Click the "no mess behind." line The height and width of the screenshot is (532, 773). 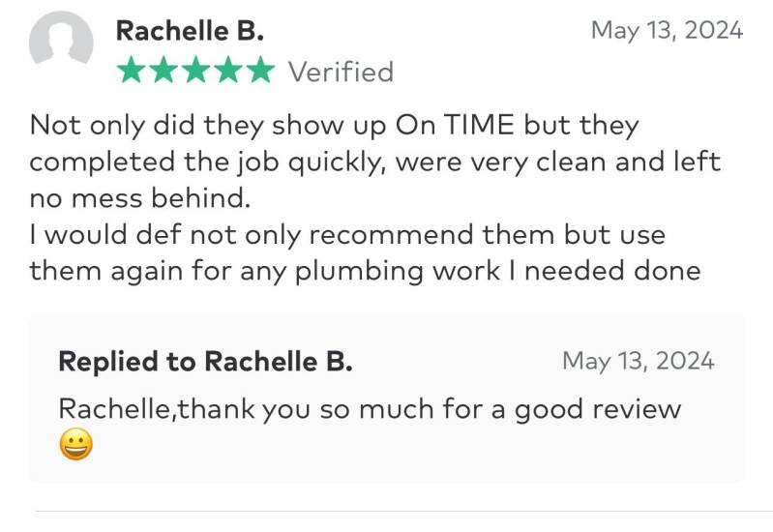(140, 198)
